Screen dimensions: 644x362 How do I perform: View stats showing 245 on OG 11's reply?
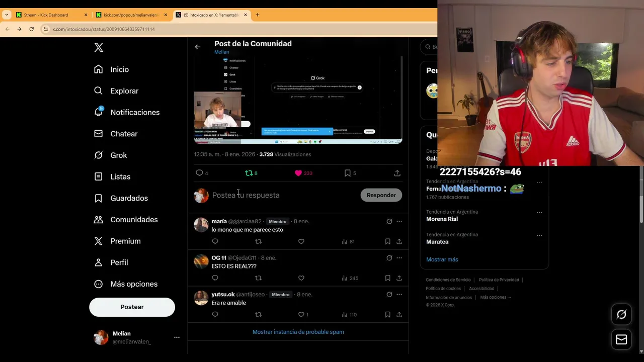click(x=350, y=278)
